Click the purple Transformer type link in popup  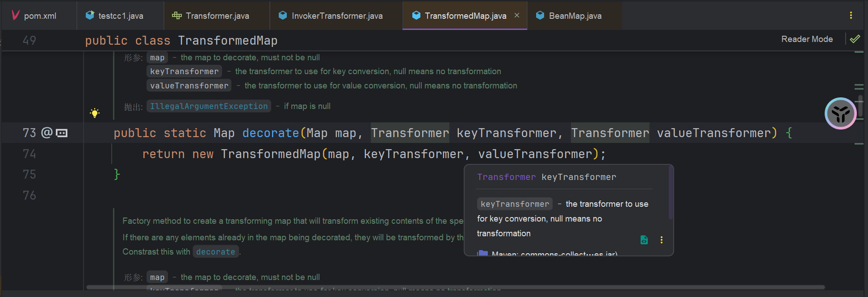click(506, 177)
